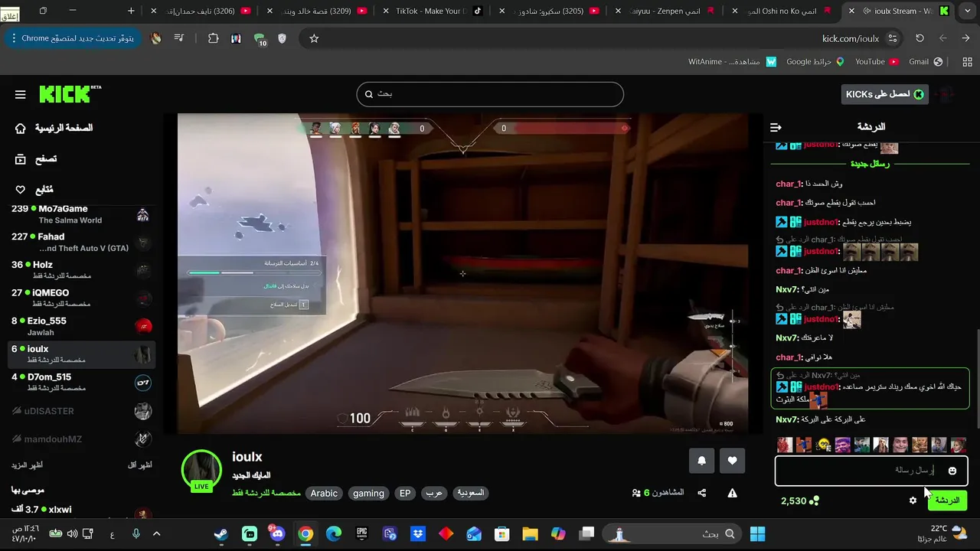Click the report warning triangle icon
This screenshot has height=551, width=980.
coord(733,493)
